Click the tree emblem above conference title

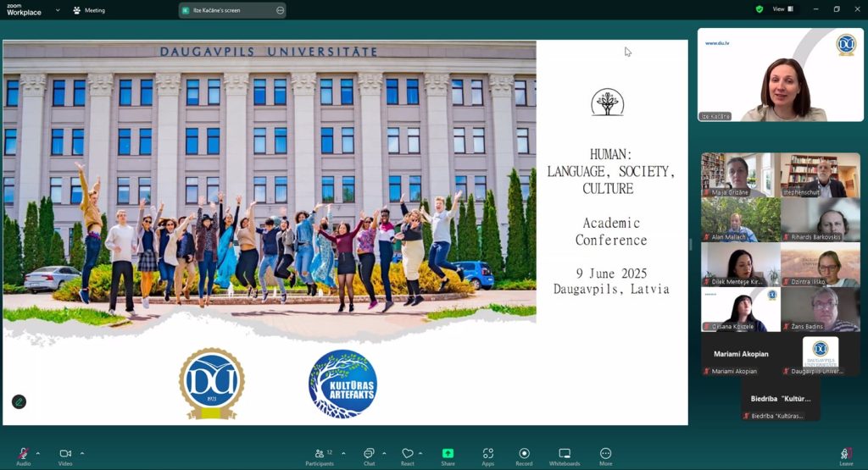click(607, 102)
